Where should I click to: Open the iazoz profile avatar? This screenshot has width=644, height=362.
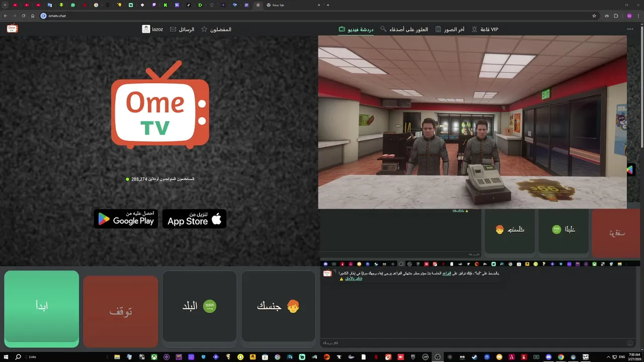146,29
